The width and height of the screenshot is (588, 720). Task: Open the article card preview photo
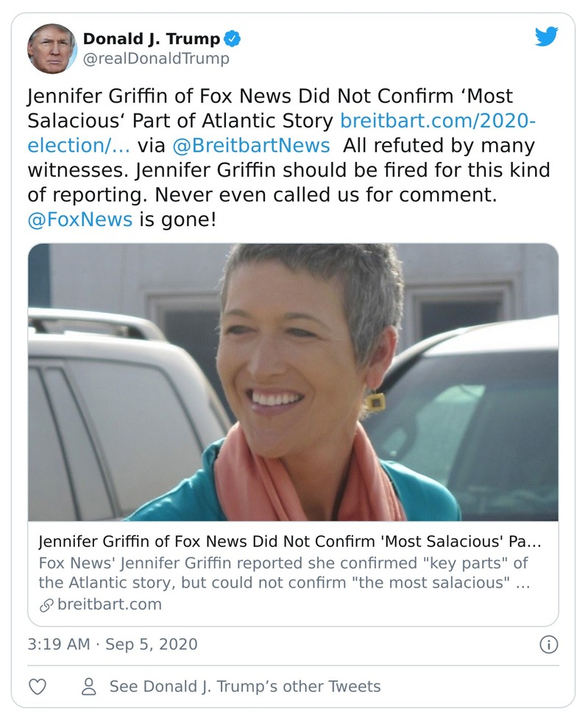293,382
